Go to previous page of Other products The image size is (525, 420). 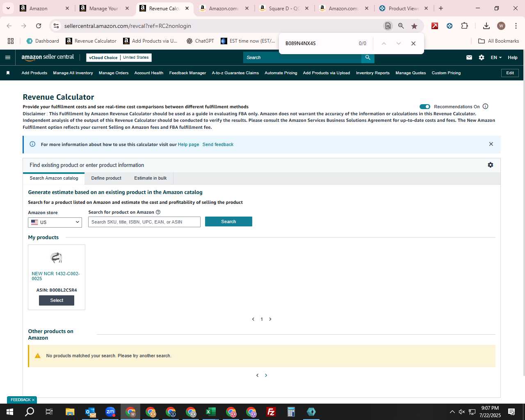[x=257, y=375]
